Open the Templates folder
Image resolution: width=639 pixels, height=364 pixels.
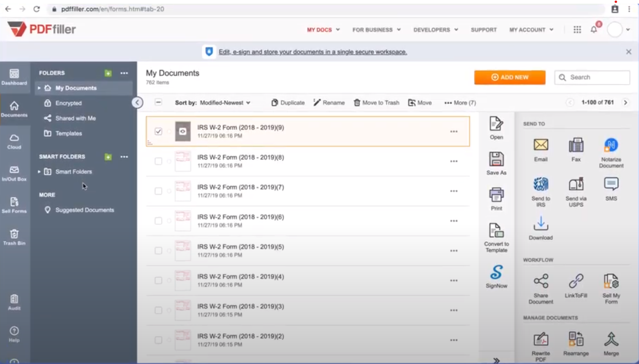pyautogui.click(x=63, y=133)
